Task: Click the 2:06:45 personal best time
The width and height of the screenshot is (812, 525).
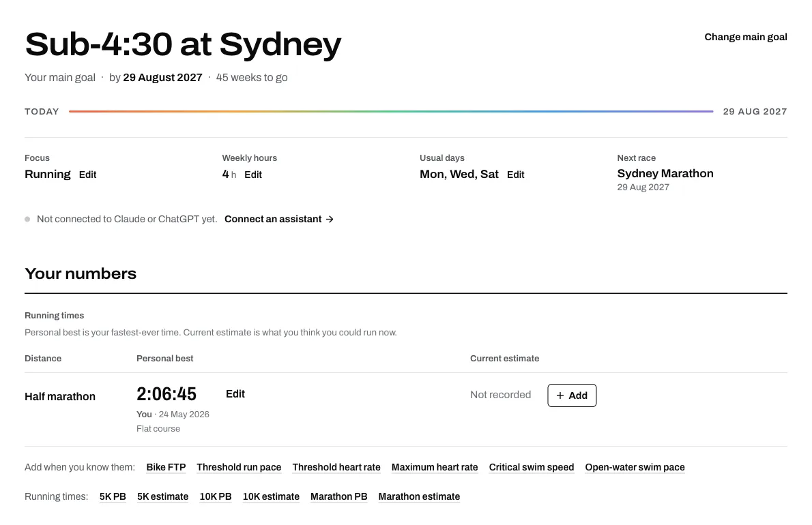Action: pos(166,394)
